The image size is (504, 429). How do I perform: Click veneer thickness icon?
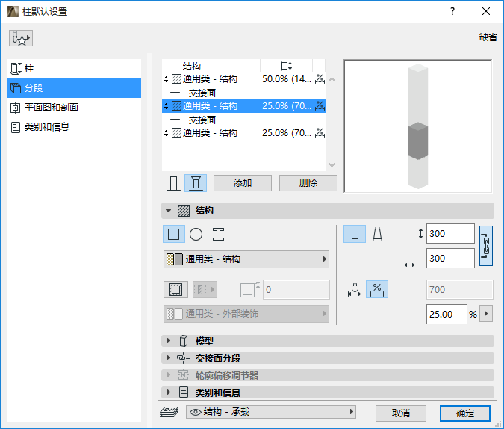coord(249,288)
